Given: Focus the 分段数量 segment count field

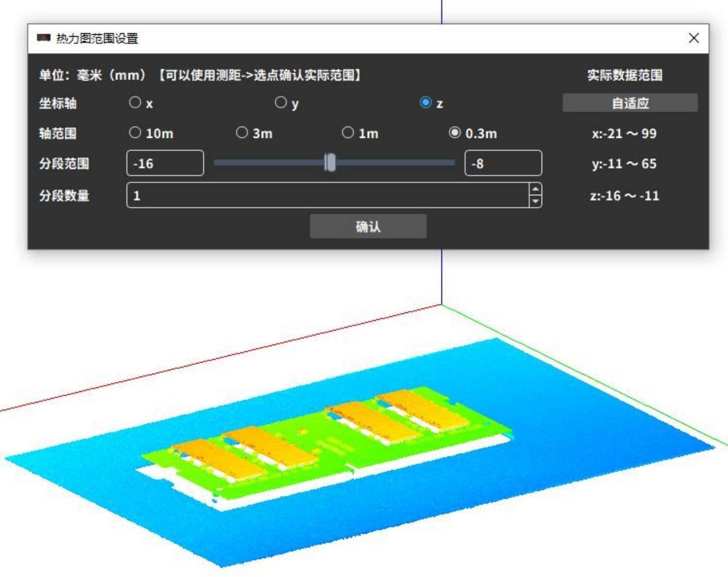Looking at the screenshot, I should [327, 195].
